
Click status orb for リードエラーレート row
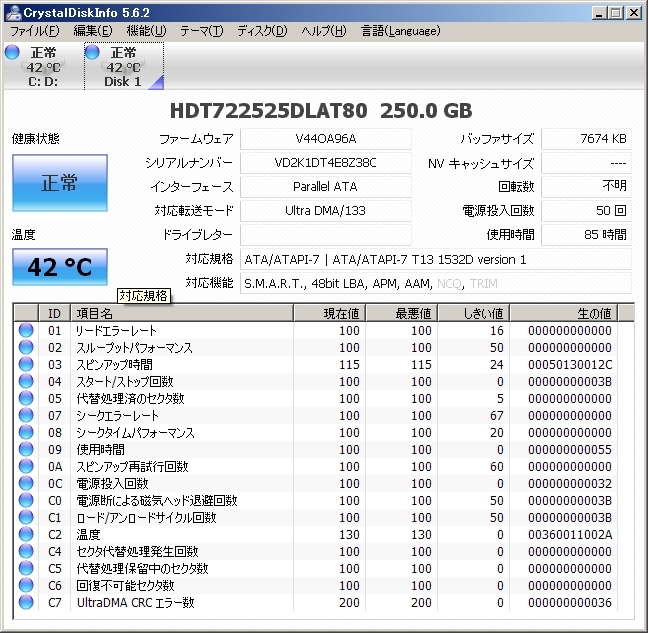click(x=26, y=331)
